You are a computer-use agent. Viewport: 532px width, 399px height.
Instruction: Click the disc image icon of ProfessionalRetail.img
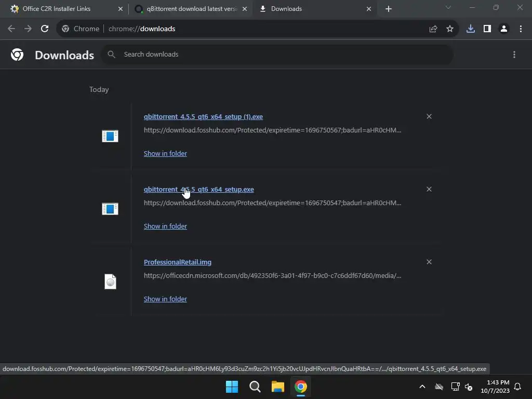[110, 282]
